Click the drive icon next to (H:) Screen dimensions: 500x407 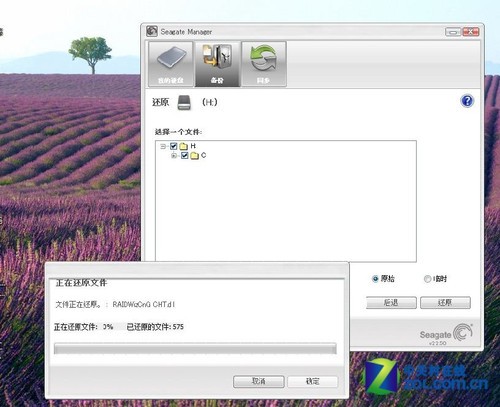coord(184,102)
